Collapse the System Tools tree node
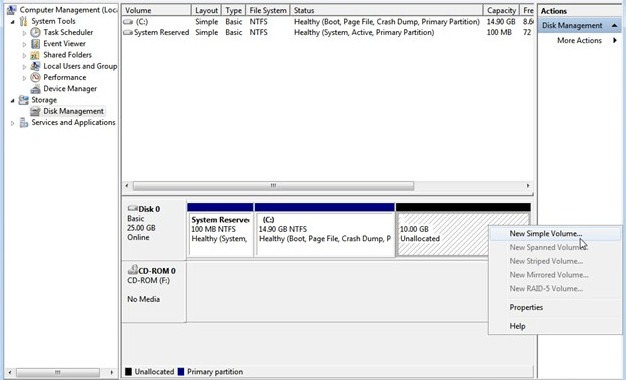The height and width of the screenshot is (380, 626). pyautogui.click(x=13, y=22)
